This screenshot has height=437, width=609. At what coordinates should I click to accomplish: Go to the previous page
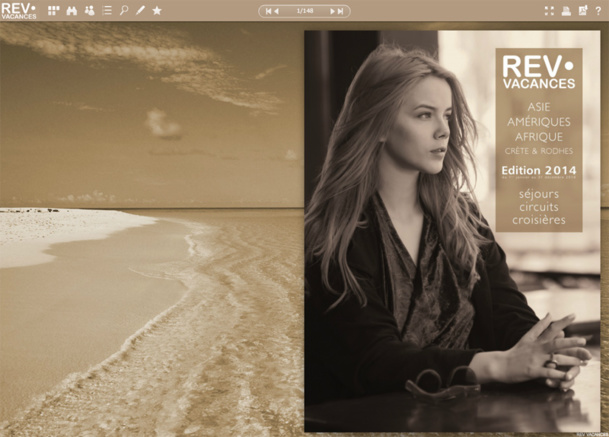coord(277,11)
